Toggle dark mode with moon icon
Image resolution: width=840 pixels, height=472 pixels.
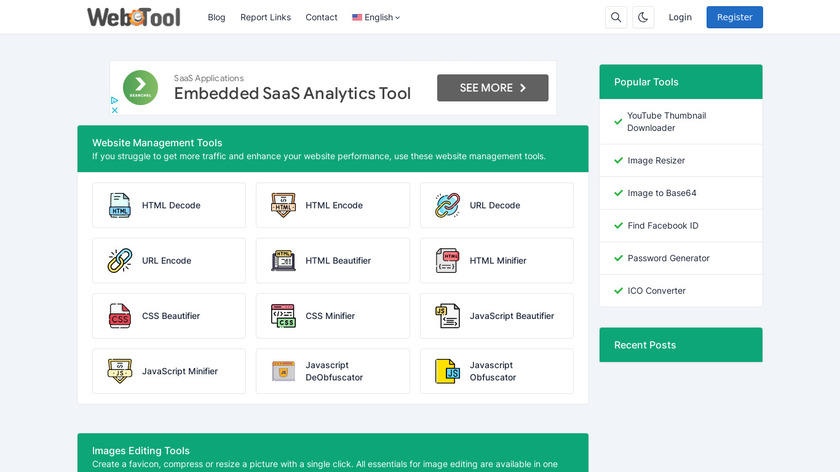tap(643, 17)
